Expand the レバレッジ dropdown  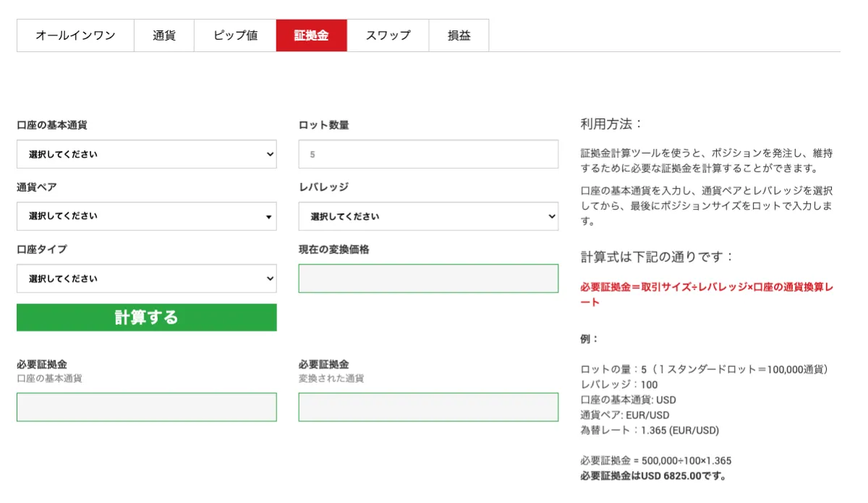pyautogui.click(x=427, y=216)
